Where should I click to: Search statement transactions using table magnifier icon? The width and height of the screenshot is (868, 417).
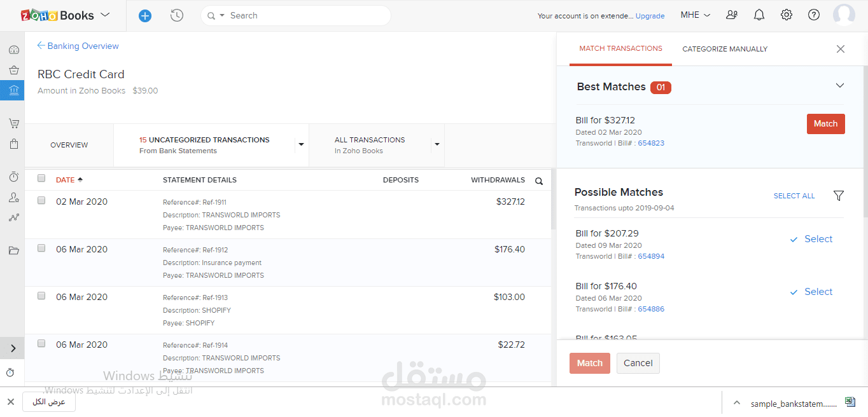539,181
